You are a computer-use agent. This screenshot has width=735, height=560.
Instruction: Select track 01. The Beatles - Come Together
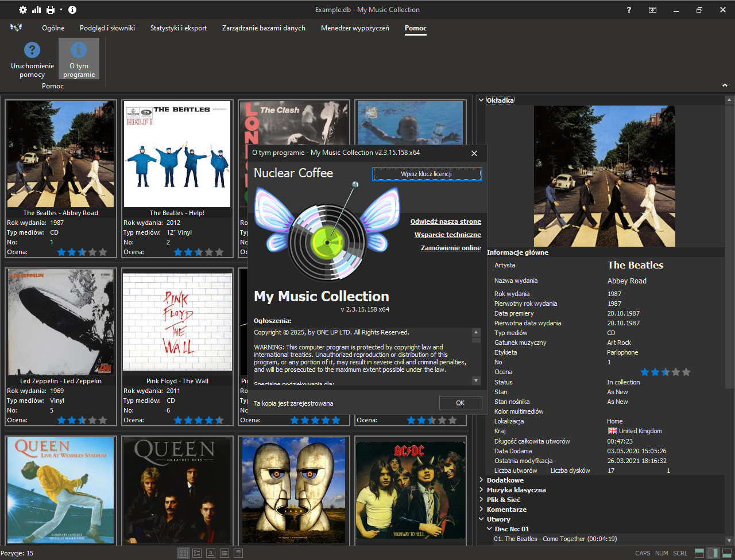click(555, 539)
